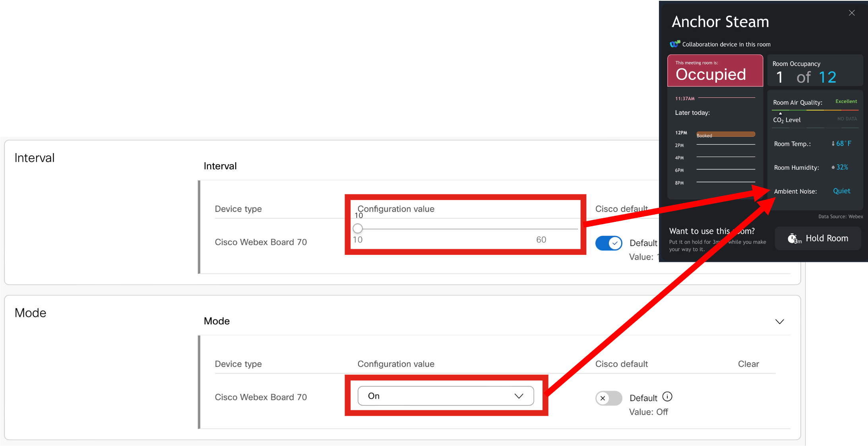Image resolution: width=868 pixels, height=446 pixels.
Task: Click the Webex collaboration device icon
Action: (675, 44)
